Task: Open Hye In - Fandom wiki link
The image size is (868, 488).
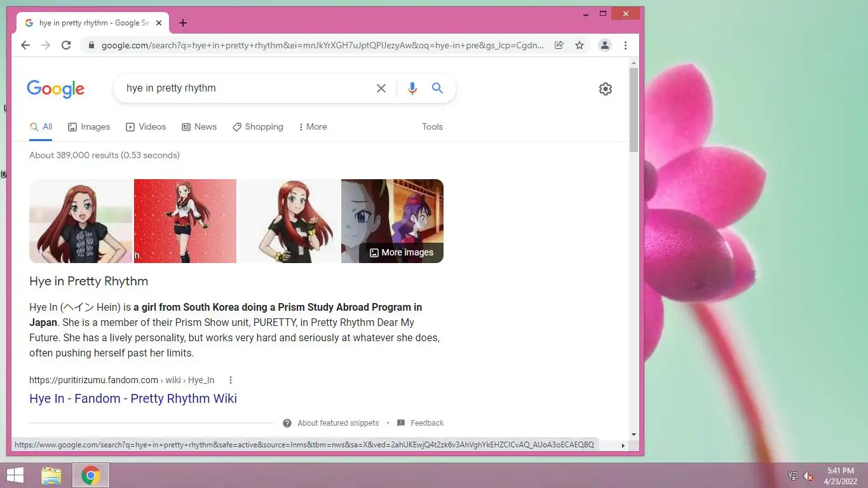Action: [133, 398]
